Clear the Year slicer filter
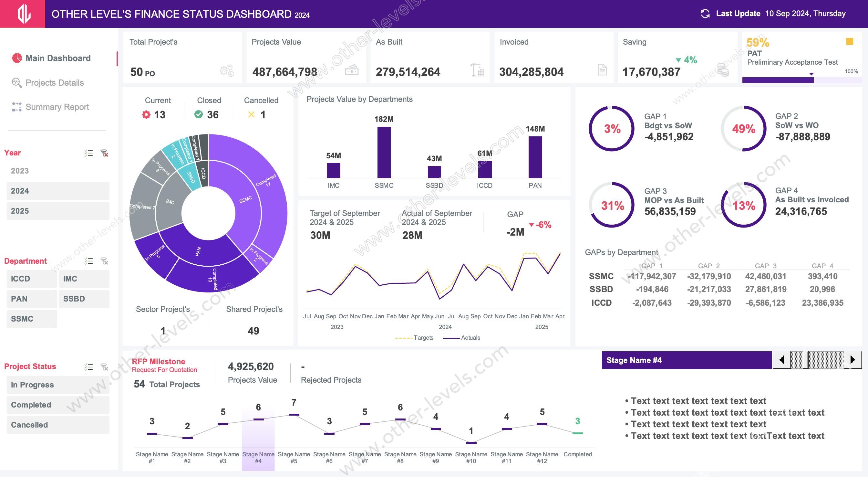The width and height of the screenshot is (868, 477). pos(104,153)
